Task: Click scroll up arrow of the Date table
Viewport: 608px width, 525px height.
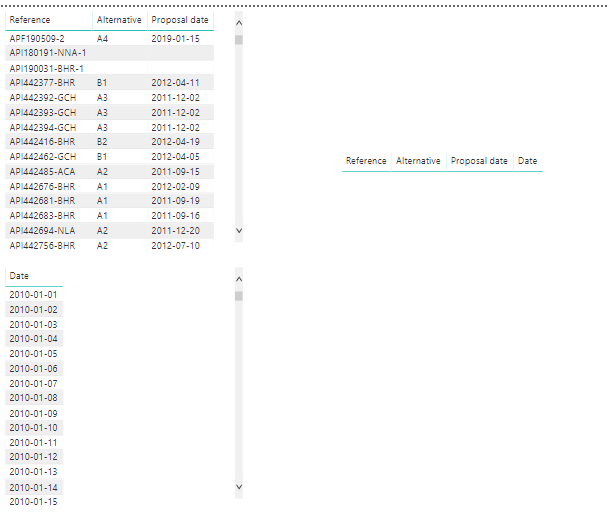Action: pyautogui.click(x=239, y=279)
